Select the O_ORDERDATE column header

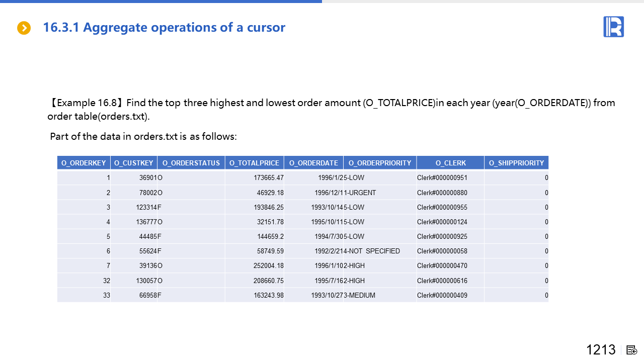point(313,163)
